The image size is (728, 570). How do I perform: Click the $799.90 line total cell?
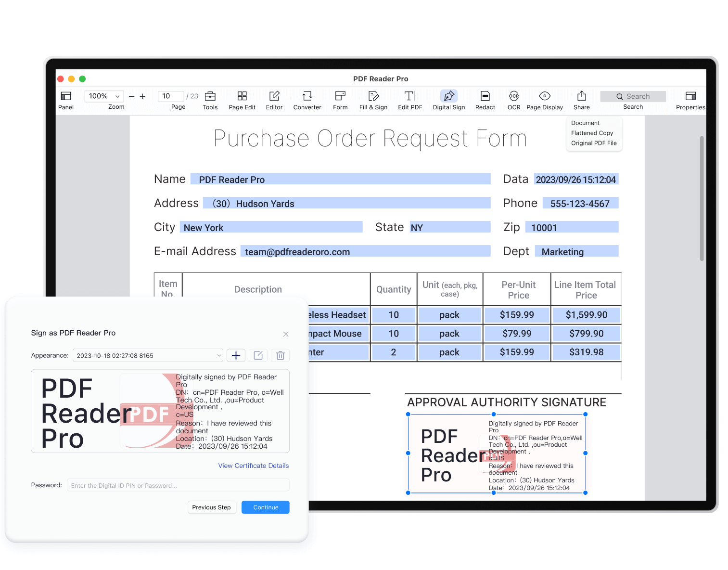tap(586, 334)
